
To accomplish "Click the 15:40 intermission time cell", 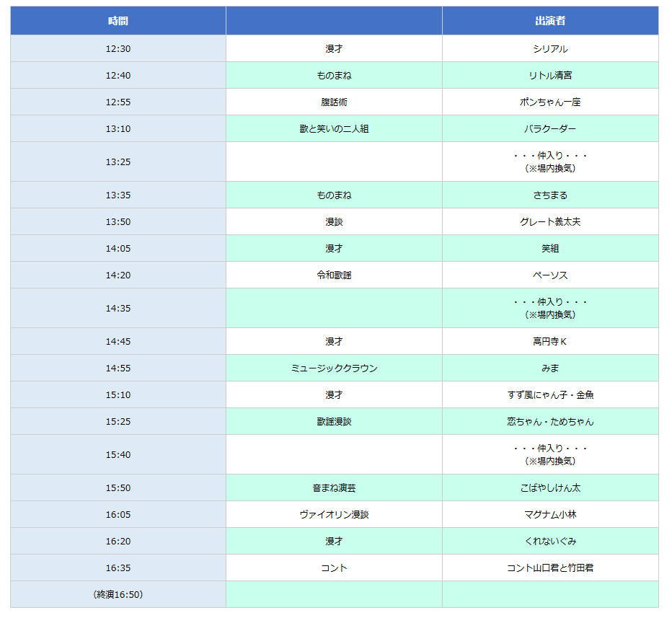I will click(118, 454).
